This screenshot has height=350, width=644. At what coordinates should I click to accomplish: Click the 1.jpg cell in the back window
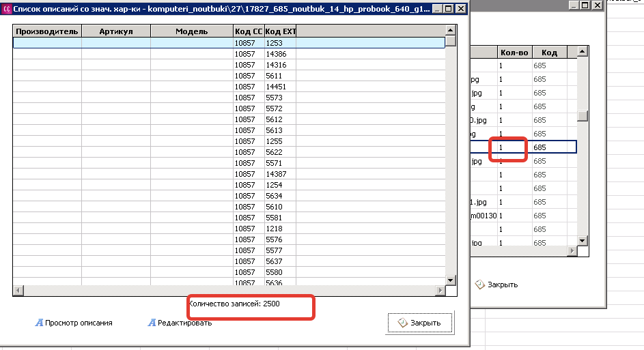pyautogui.click(x=484, y=202)
